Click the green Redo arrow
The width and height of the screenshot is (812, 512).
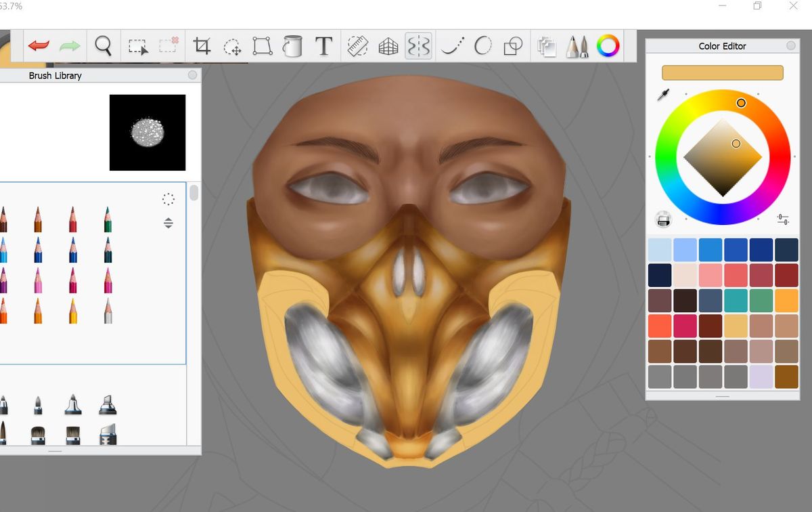pyautogui.click(x=70, y=46)
